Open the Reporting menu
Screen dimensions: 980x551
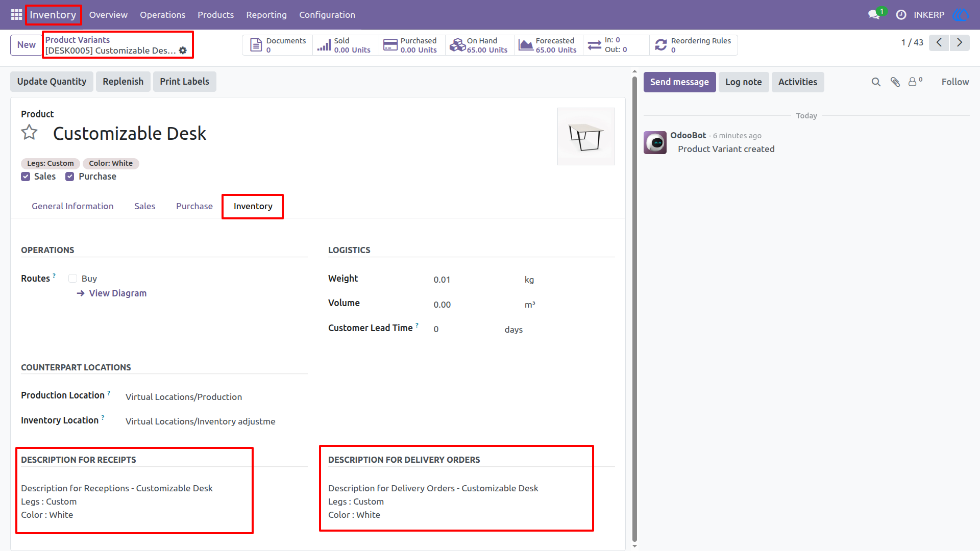click(266, 15)
